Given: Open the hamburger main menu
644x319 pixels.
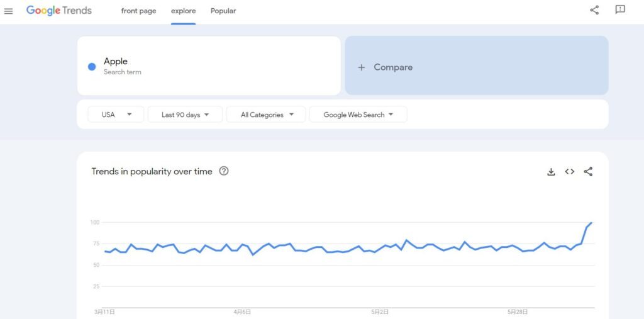Looking at the screenshot, I should click(x=9, y=11).
